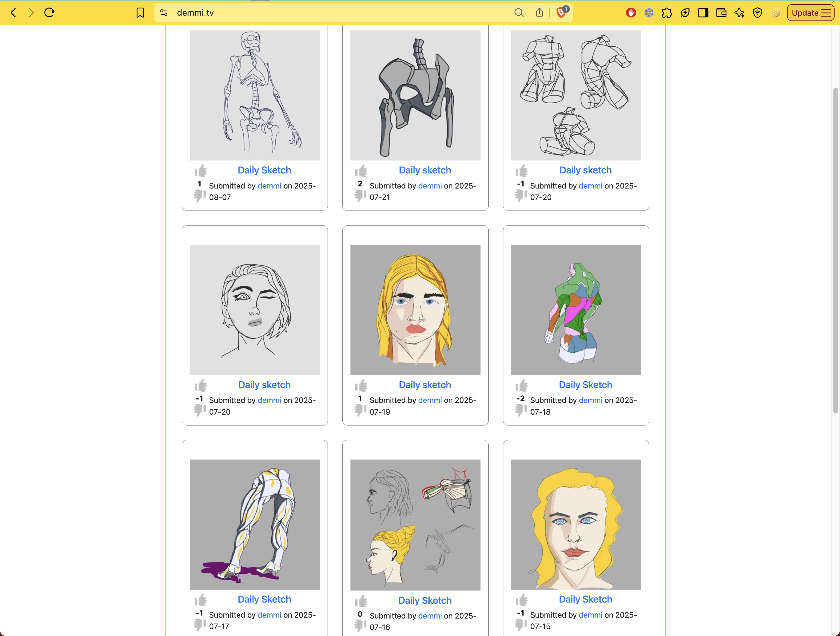The width and height of the screenshot is (840, 636).
Task: Upvote the 2025-08-07 skeleton sketch
Action: coord(201,171)
